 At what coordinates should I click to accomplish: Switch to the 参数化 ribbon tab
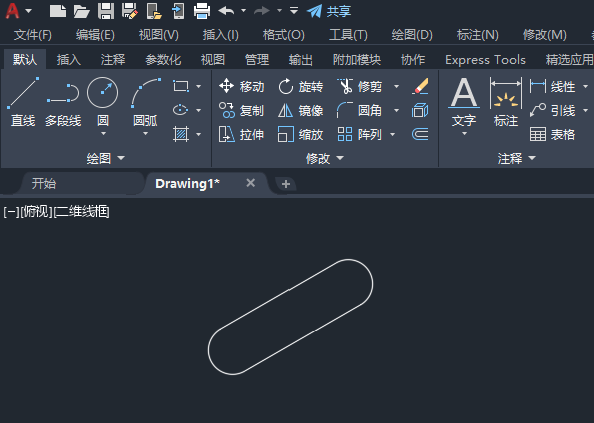(x=163, y=59)
